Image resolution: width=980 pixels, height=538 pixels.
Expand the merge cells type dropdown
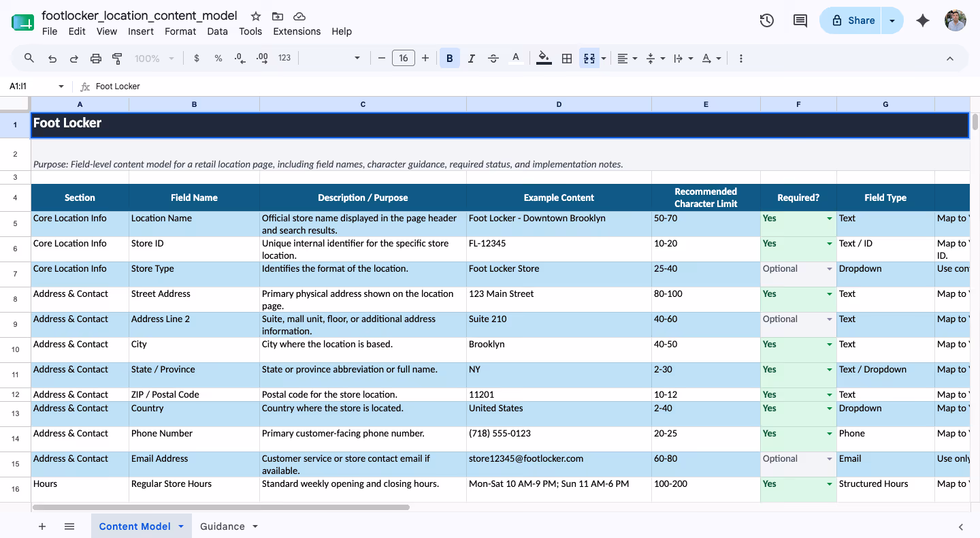point(604,59)
